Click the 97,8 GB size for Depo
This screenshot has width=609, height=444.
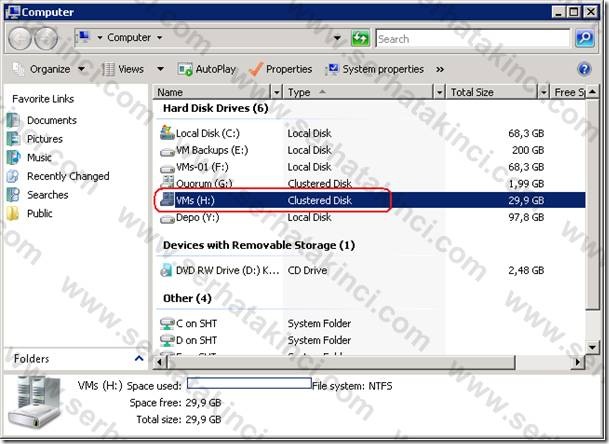526,217
